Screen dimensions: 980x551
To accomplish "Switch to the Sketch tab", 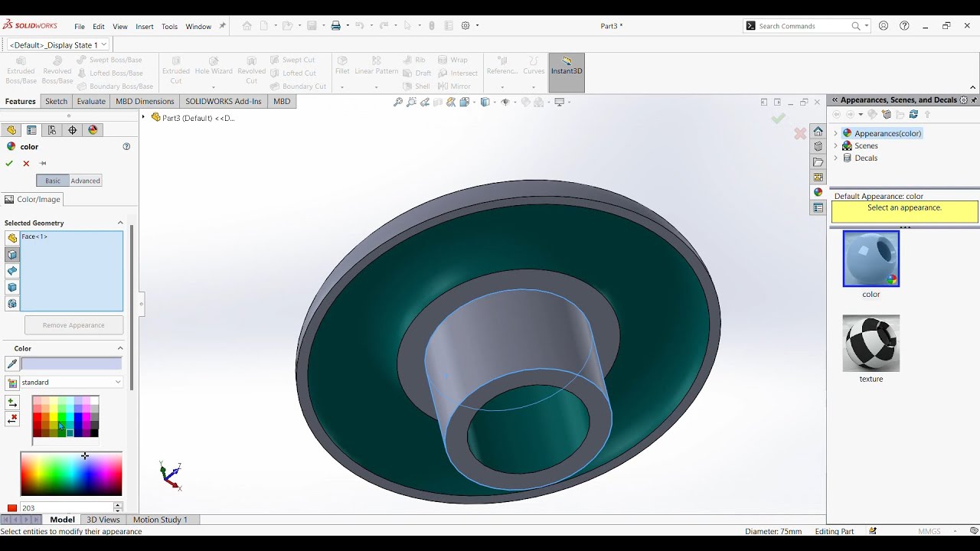I will click(x=56, y=101).
